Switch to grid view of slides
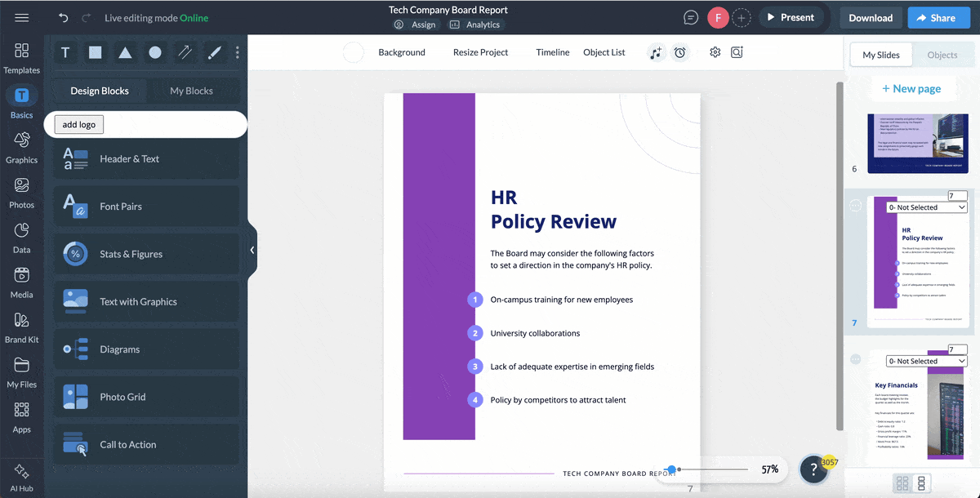This screenshot has width=980, height=498. [902, 482]
